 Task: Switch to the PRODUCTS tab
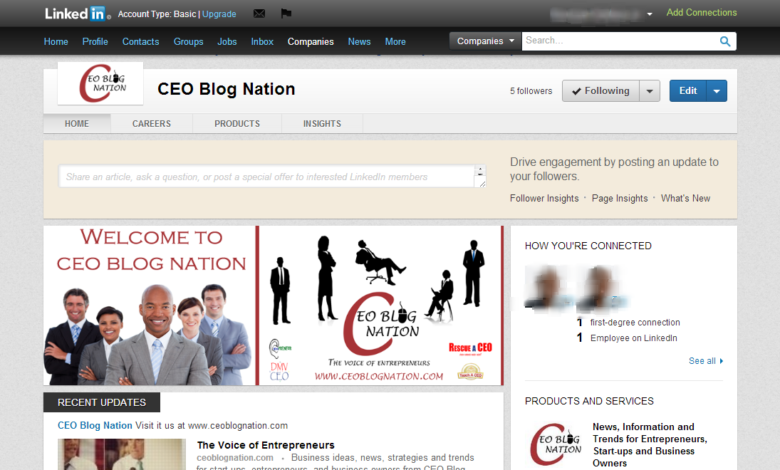coord(237,123)
